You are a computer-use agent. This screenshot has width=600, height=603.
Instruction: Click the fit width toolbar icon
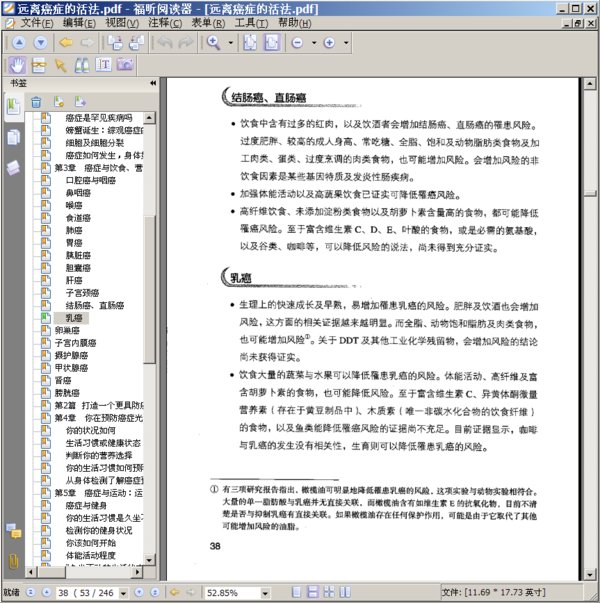[272, 42]
